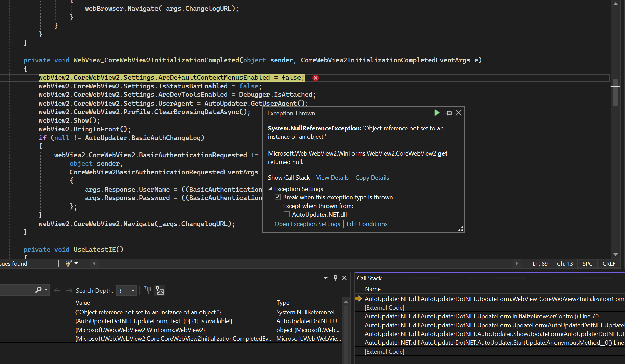The width and height of the screenshot is (625, 364).
Task: Click the View Details link
Action: [x=333, y=177]
